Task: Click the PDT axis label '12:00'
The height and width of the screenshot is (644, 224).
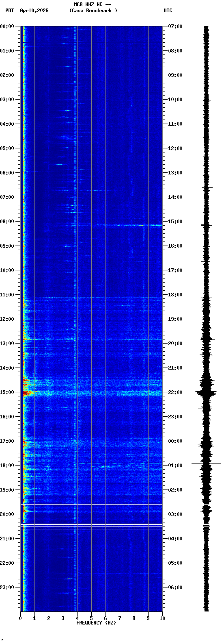Action: click(7, 319)
